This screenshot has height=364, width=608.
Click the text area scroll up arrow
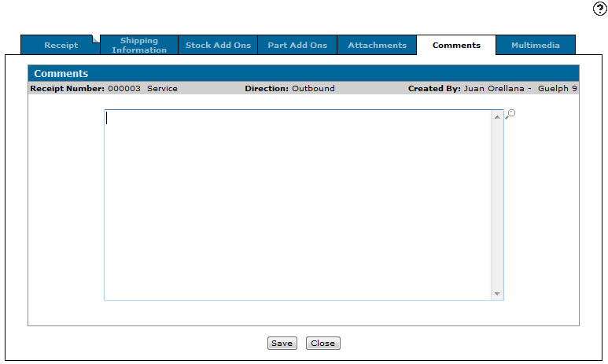point(497,117)
